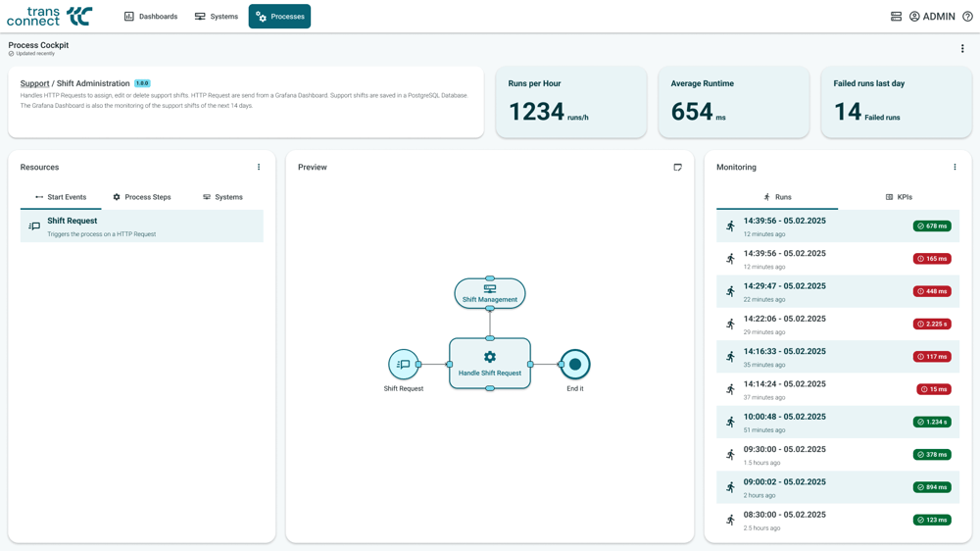Screen dimensions: 980x551
Task: Click the green 894 ms status badge
Action: pos(932,487)
